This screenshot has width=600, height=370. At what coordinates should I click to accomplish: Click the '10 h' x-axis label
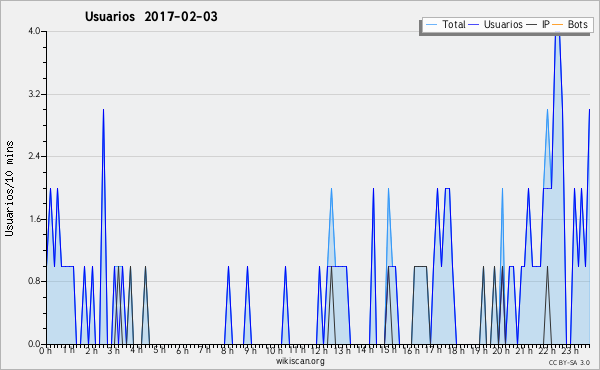[274, 350]
